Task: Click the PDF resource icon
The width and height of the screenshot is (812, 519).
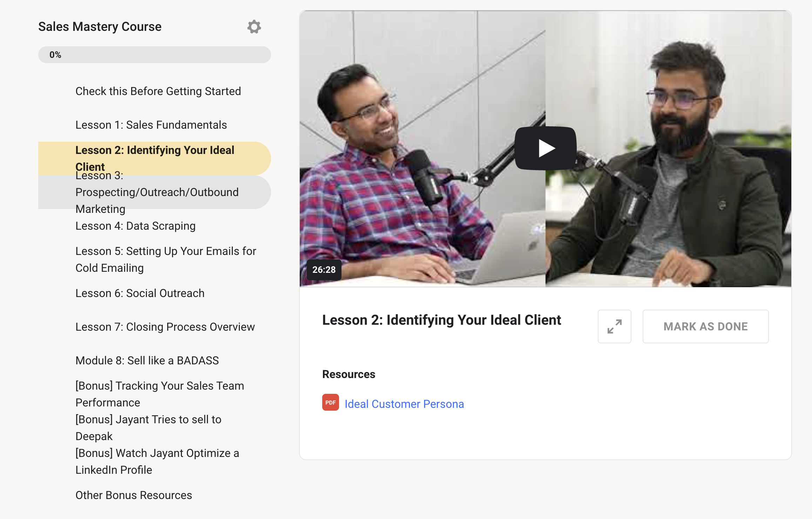Action: (330, 403)
